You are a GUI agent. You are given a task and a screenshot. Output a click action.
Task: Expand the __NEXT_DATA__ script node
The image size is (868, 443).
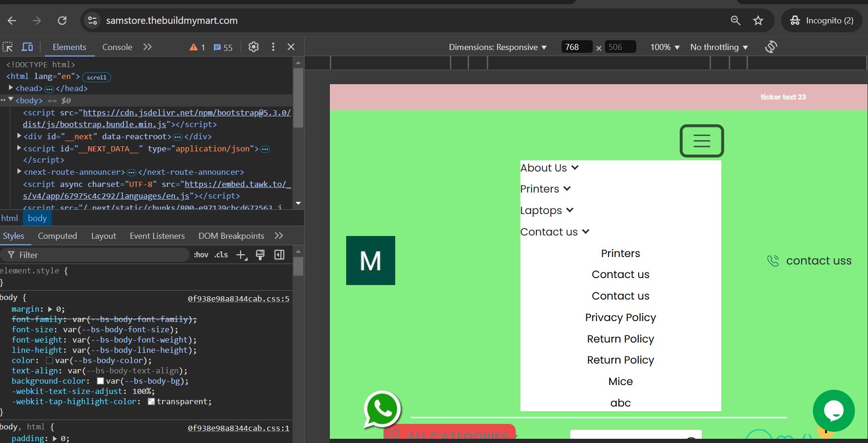click(x=19, y=148)
